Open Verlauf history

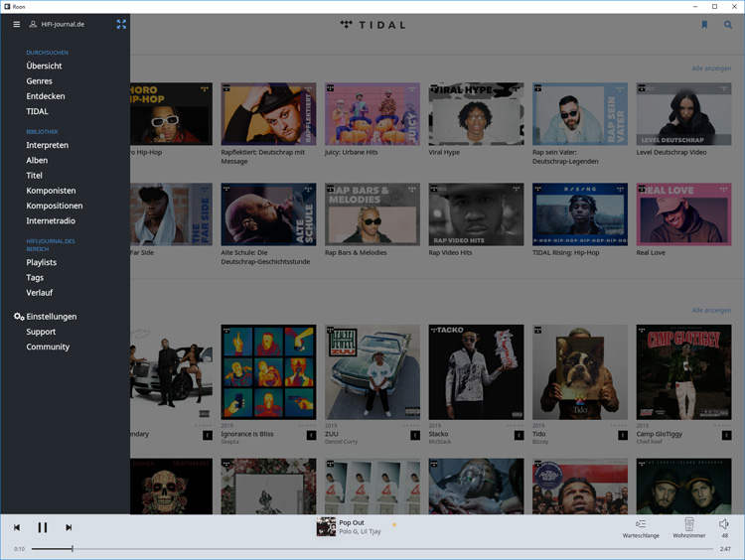pyautogui.click(x=40, y=293)
